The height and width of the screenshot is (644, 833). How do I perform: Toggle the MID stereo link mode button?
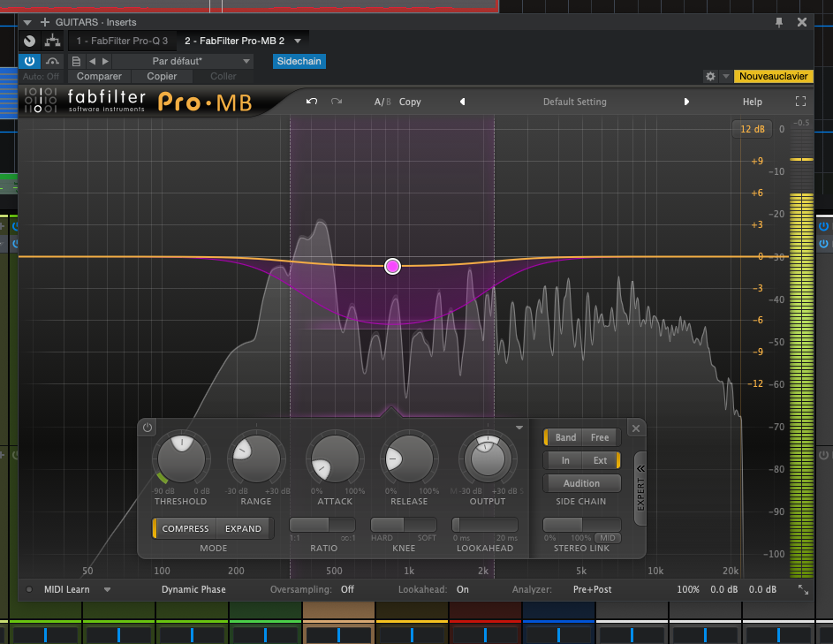(607, 538)
